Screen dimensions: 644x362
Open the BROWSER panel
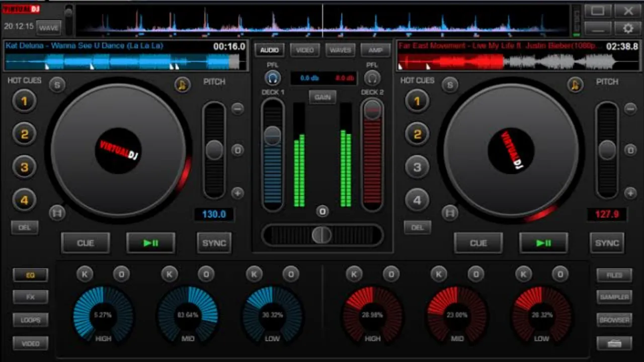coord(614,320)
